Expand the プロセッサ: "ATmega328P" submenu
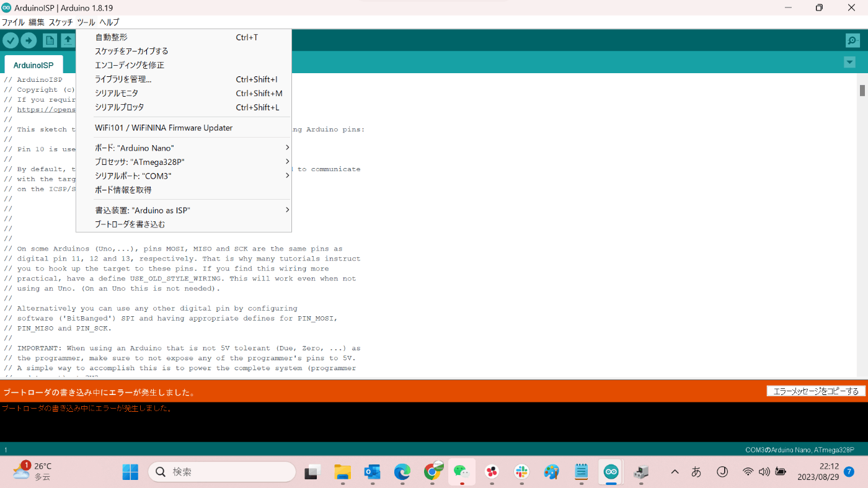The width and height of the screenshot is (868, 488). [x=184, y=162]
